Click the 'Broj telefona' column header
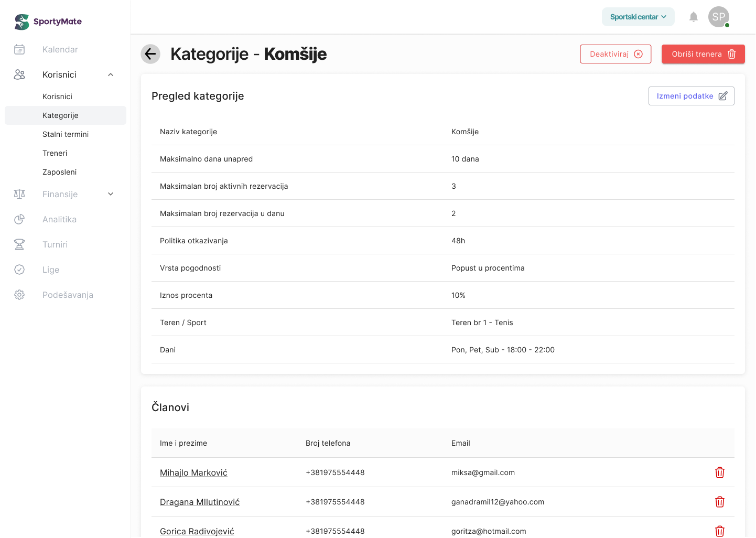This screenshot has width=756, height=538. pos(328,443)
